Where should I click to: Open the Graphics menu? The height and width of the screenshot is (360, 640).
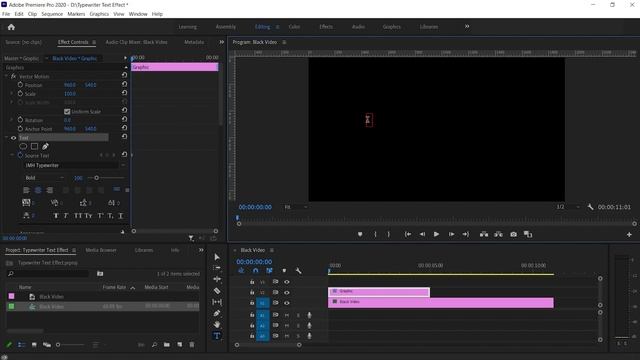pos(99,14)
